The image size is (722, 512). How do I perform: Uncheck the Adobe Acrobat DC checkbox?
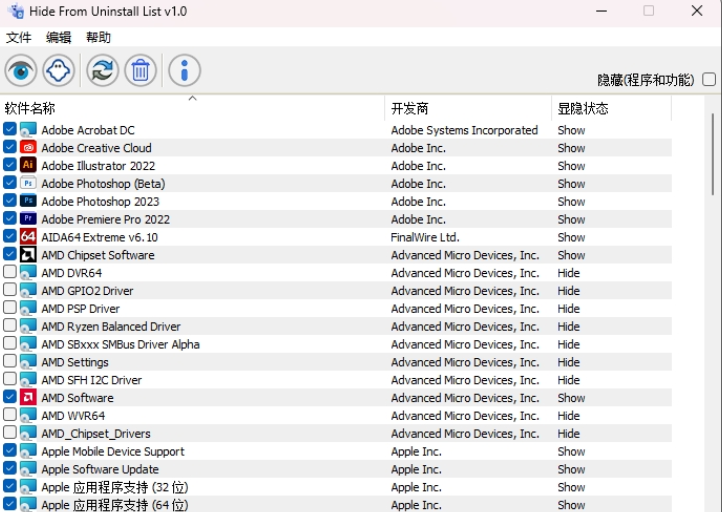[x=10, y=130]
